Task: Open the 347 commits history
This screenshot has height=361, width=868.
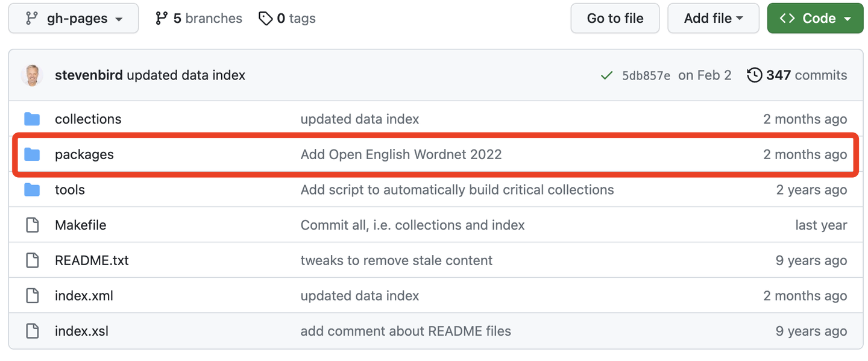Action: point(797,75)
